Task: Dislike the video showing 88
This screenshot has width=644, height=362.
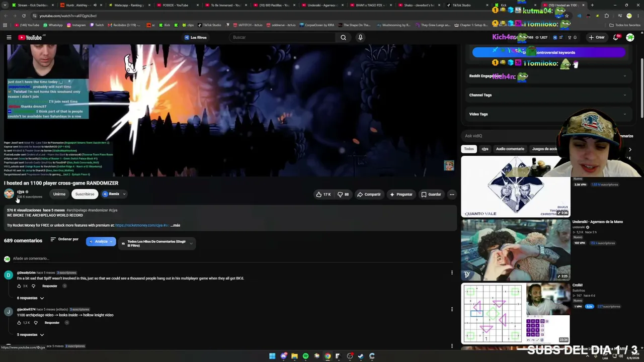Action: (343, 194)
